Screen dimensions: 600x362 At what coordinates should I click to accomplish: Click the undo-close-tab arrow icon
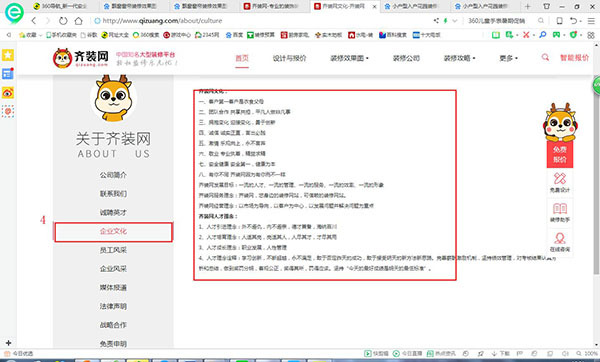[574, 21]
